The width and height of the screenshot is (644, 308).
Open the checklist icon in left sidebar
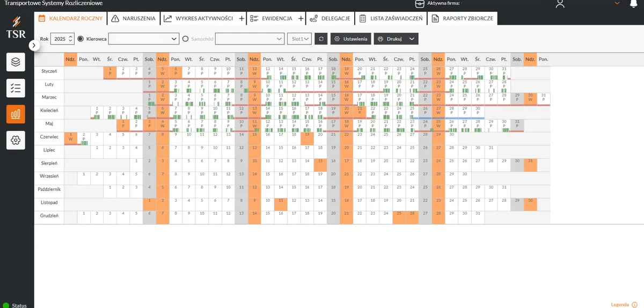[16, 88]
